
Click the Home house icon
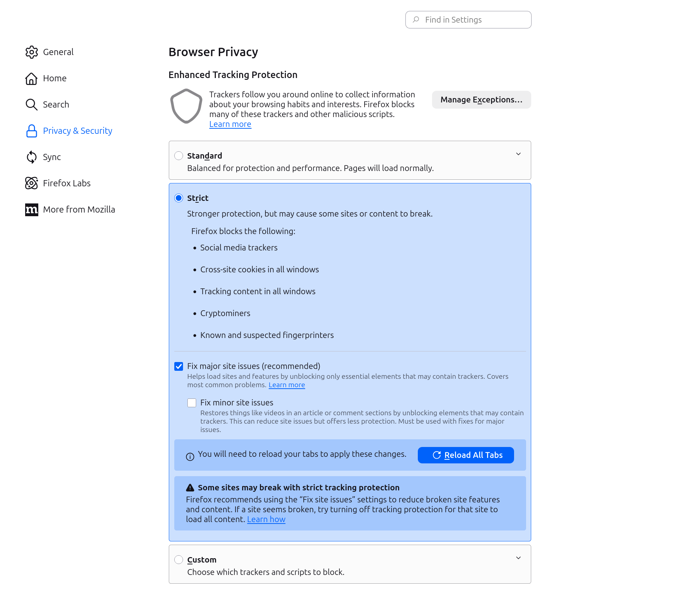[32, 78]
